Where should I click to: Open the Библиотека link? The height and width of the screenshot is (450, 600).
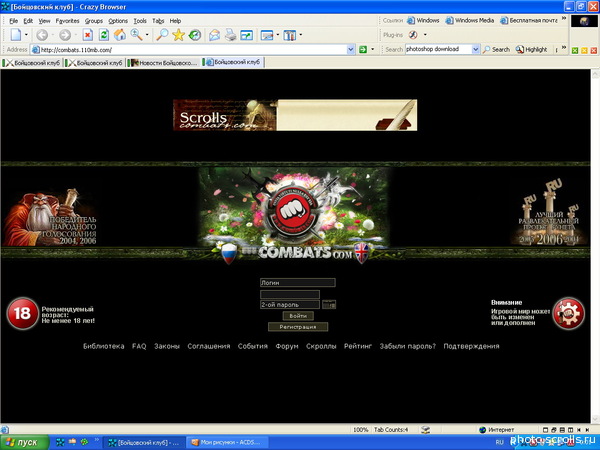coord(104,346)
